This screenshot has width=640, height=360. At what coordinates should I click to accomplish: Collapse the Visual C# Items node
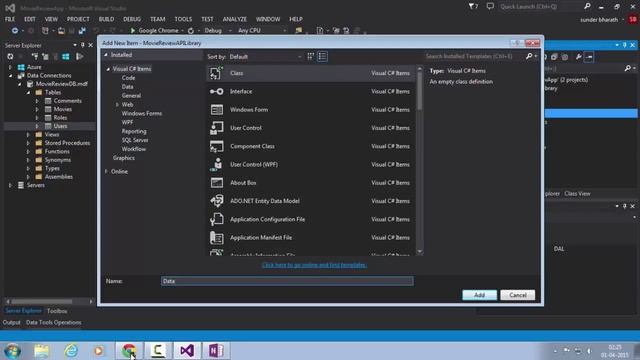(108, 69)
